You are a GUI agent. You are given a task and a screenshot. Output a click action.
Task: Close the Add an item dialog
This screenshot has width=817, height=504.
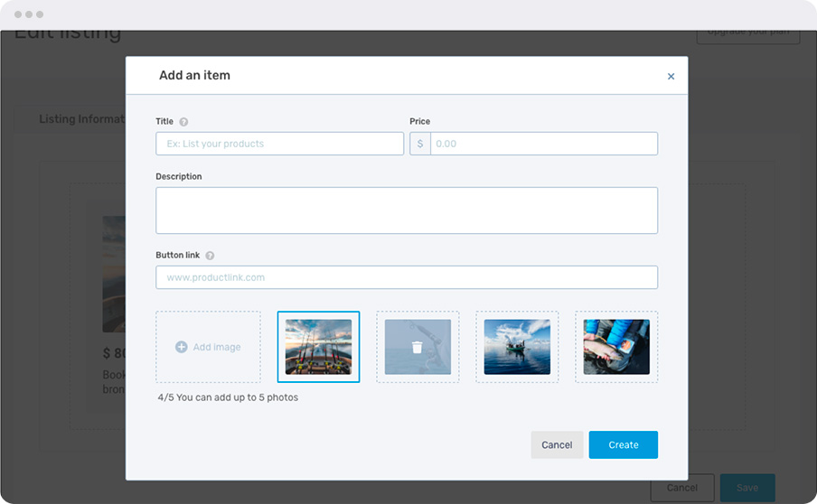pyautogui.click(x=671, y=77)
